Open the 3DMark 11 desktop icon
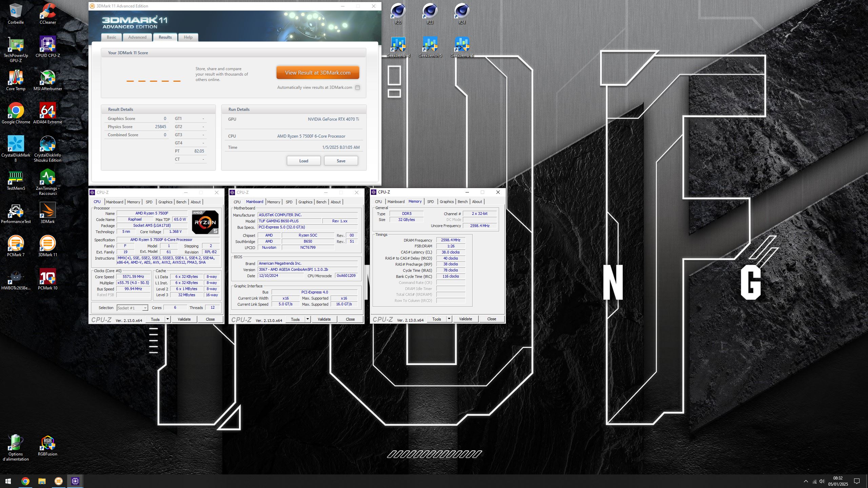The height and width of the screenshot is (488, 868). click(48, 247)
